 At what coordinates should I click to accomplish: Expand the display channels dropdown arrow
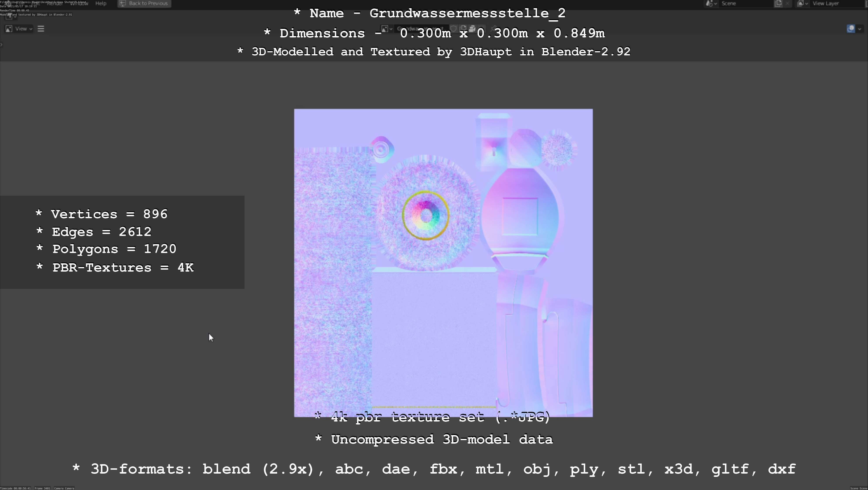click(860, 29)
